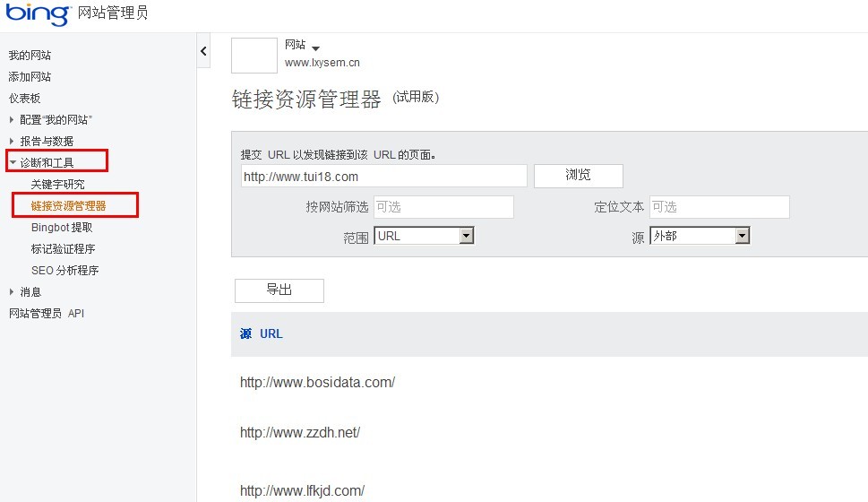868x502 pixels.
Task: Select 链接资源管理器 in sidebar
Action: (68, 205)
